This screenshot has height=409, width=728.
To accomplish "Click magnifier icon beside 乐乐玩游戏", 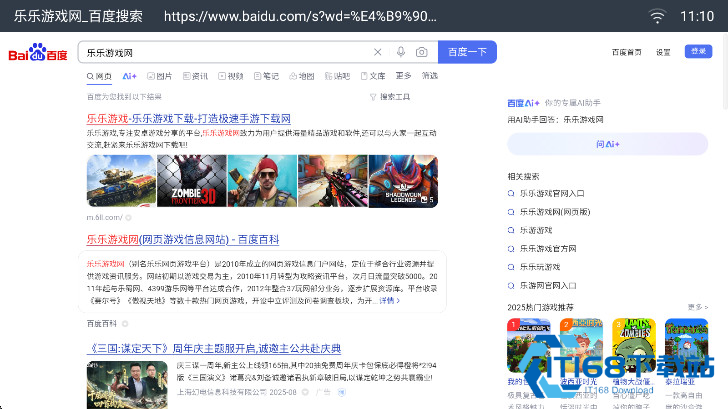I will coord(511,267).
